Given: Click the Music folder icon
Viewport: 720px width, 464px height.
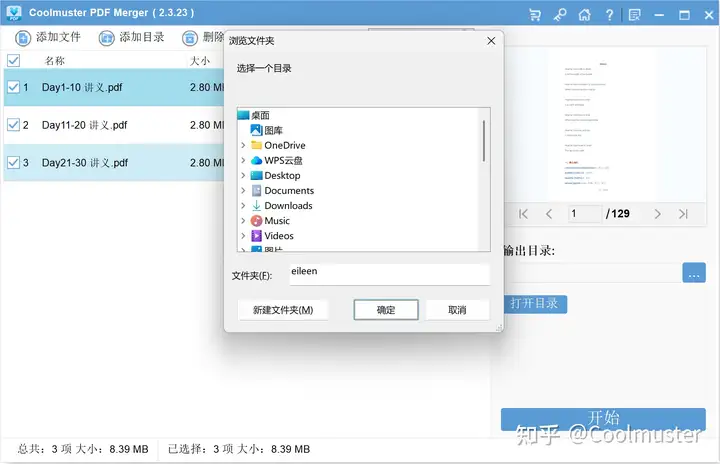Looking at the screenshot, I should click(256, 221).
